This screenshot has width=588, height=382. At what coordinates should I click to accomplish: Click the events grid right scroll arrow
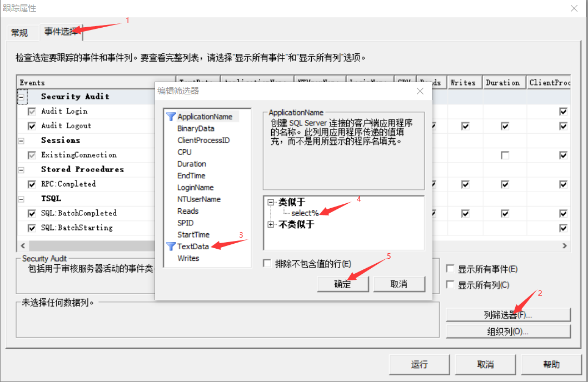[565, 245]
